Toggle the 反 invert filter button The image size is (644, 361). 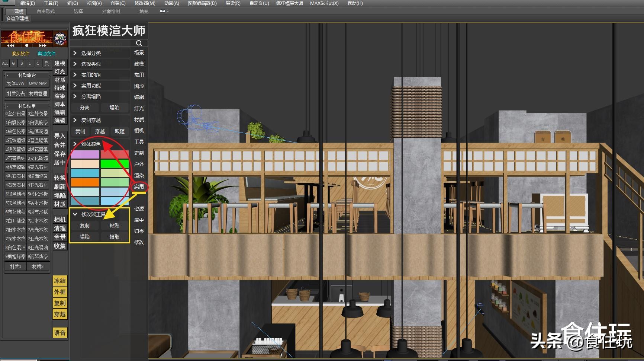point(46,63)
